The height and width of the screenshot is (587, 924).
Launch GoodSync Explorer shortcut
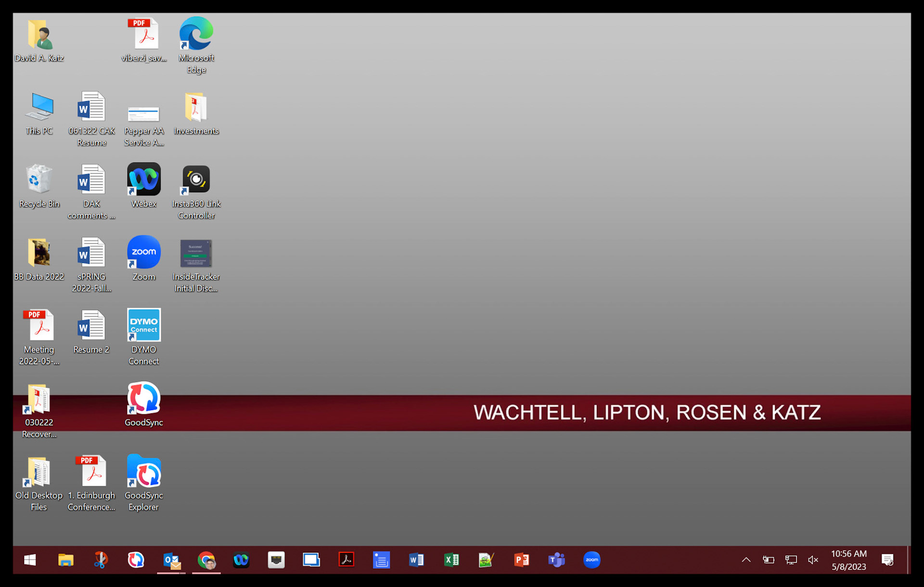[x=144, y=484]
